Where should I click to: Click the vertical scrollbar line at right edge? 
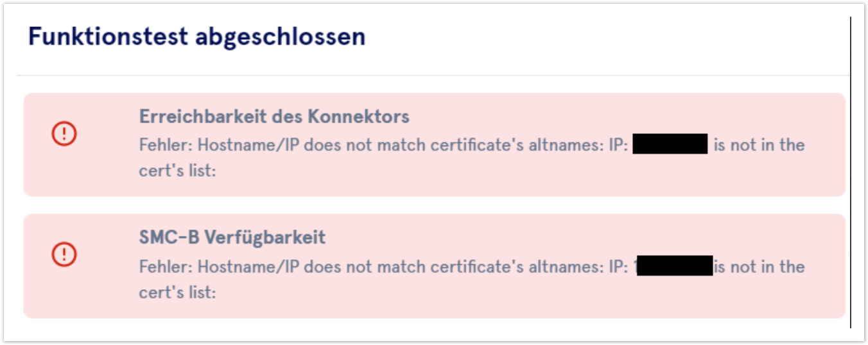(850, 172)
